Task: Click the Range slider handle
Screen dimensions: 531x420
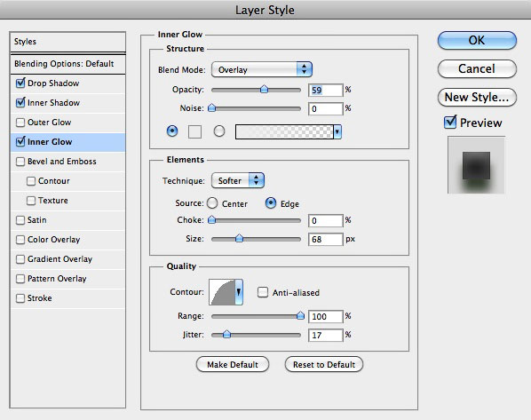Action: pos(300,316)
